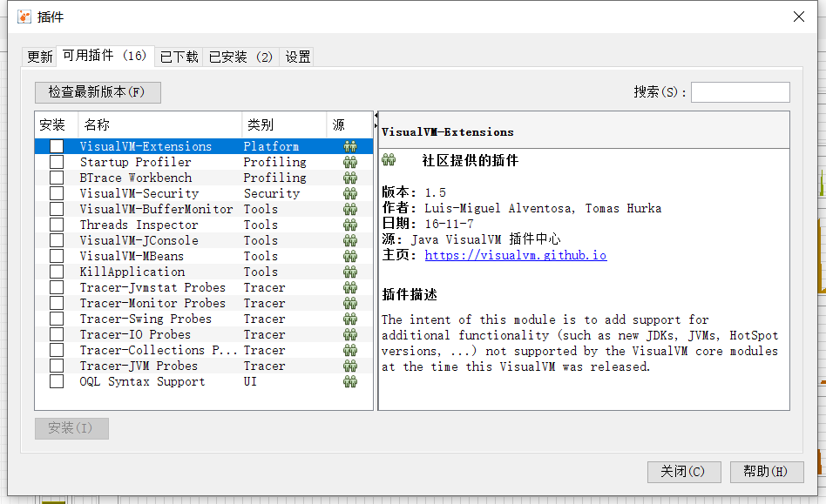Sort by the 安装 column header
Viewport: 826px width, 504px height.
click(x=57, y=124)
